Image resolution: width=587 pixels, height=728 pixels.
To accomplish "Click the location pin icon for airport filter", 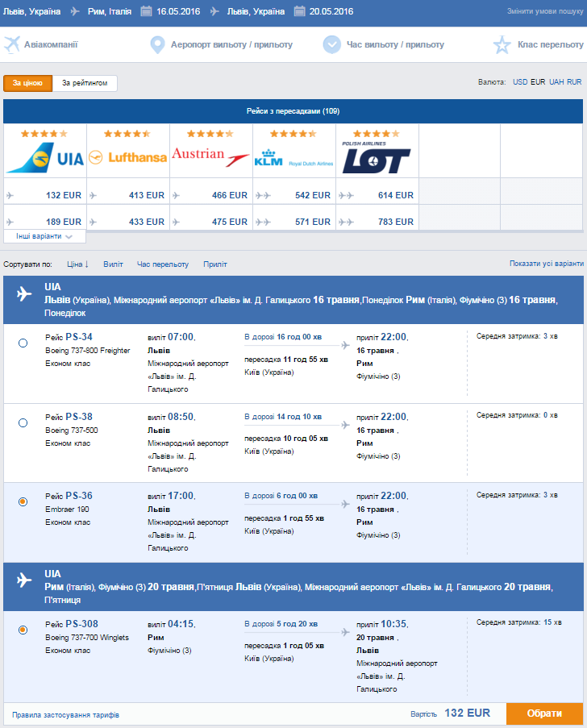I will pos(157,44).
